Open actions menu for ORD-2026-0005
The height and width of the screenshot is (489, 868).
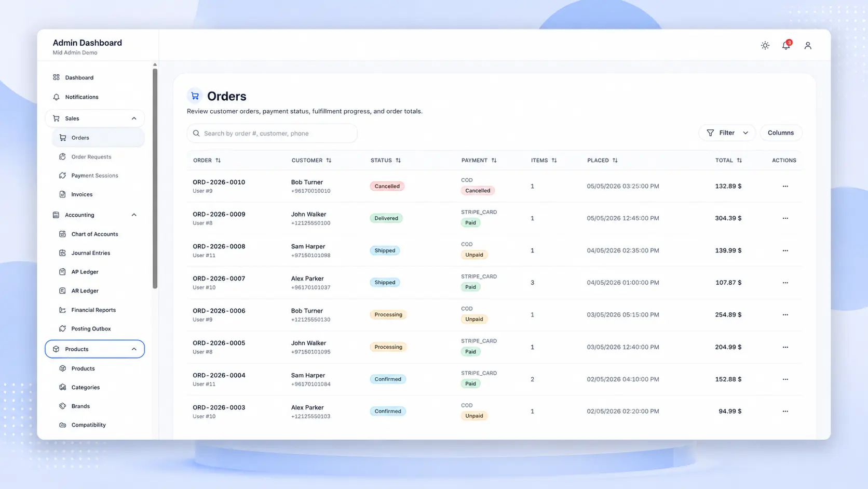[785, 347]
